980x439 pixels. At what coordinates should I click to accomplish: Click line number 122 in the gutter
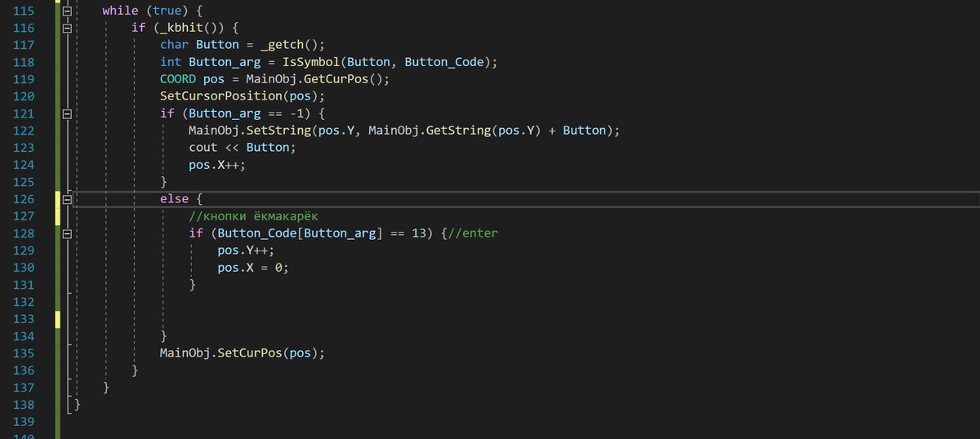click(x=24, y=131)
